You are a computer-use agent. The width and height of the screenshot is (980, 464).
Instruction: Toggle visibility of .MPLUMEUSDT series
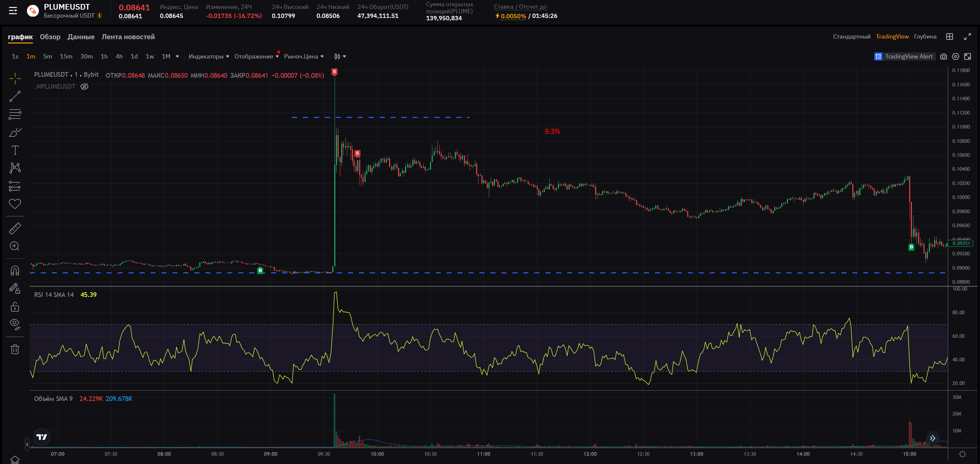[84, 87]
